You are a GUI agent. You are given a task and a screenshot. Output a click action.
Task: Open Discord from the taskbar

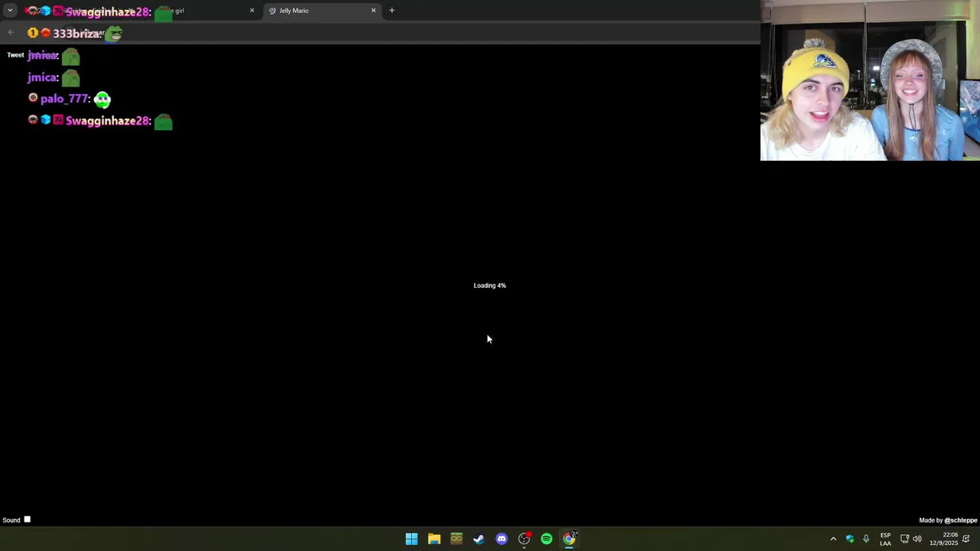[x=501, y=539]
